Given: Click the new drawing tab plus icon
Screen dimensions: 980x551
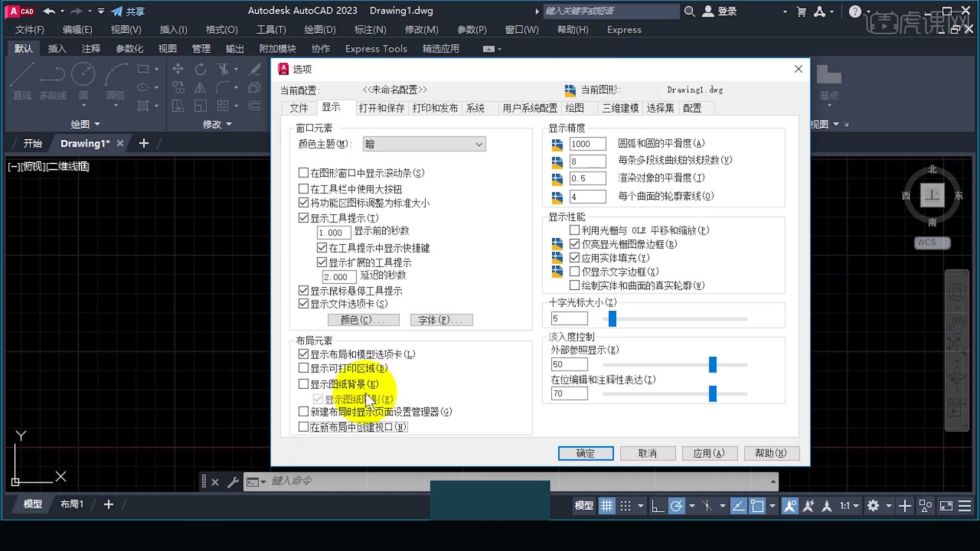Looking at the screenshot, I should coord(144,143).
